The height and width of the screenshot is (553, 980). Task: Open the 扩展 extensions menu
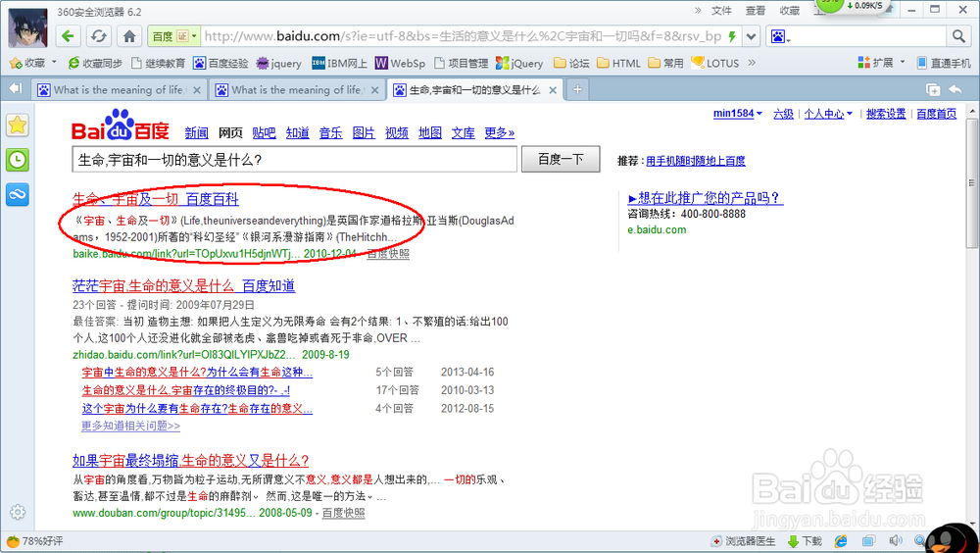(x=881, y=63)
